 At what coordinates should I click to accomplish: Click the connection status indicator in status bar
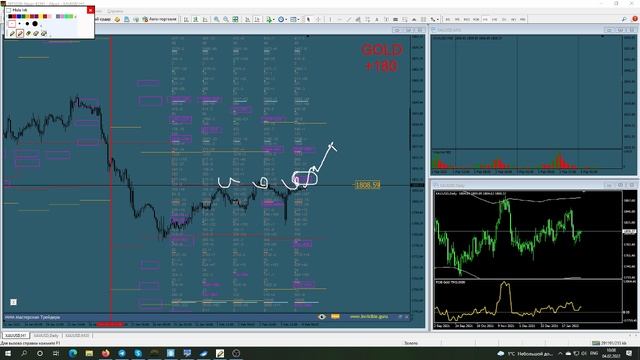click(609, 343)
